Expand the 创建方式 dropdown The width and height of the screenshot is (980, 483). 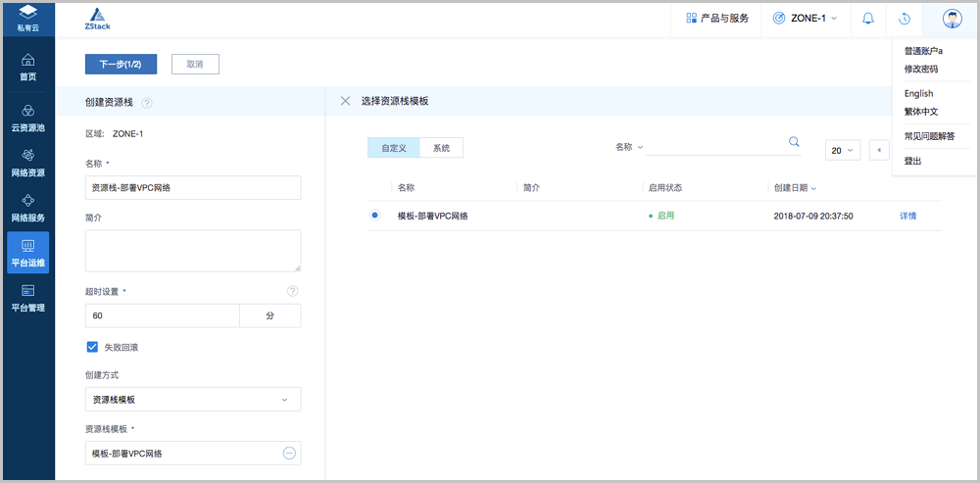(192, 400)
